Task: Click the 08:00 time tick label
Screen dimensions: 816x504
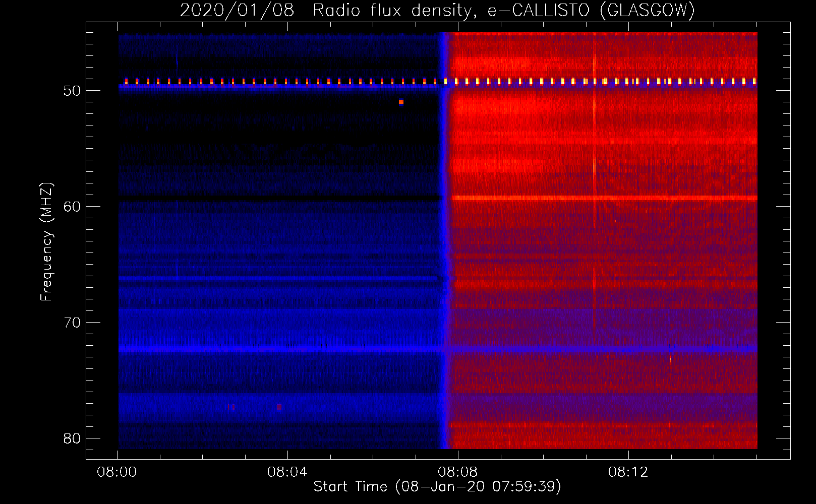Action: (117, 472)
